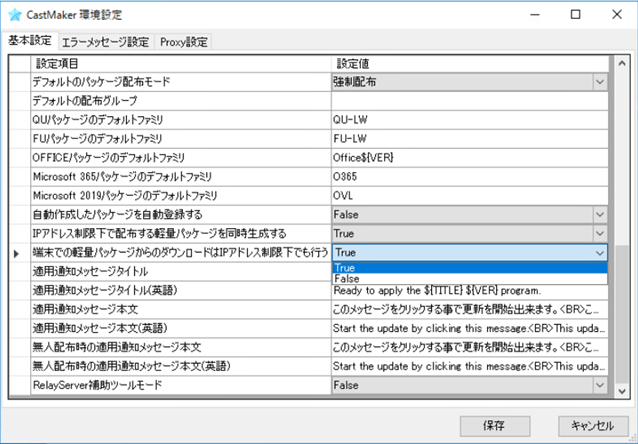The width and height of the screenshot is (638, 444).
Task: Edit the Ready to apply English title value
Action: 470,291
